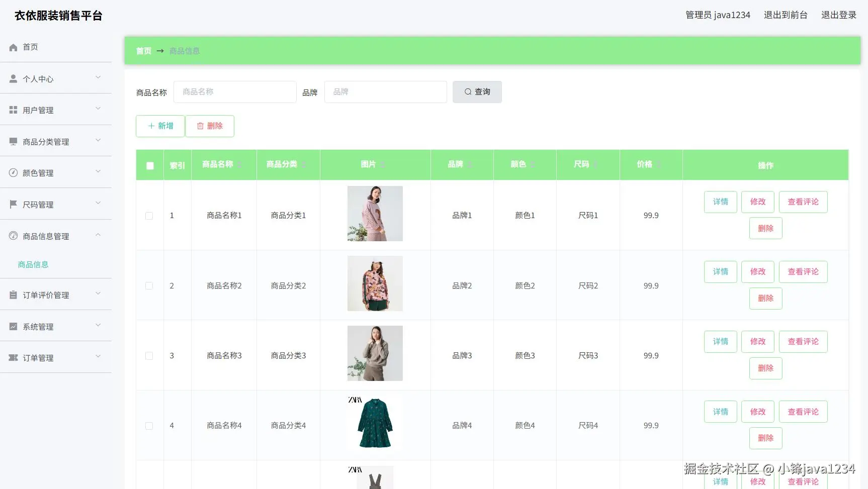Image resolution: width=868 pixels, height=489 pixels.
Task: Click the chart icon for 系统管理
Action: pyautogui.click(x=13, y=327)
